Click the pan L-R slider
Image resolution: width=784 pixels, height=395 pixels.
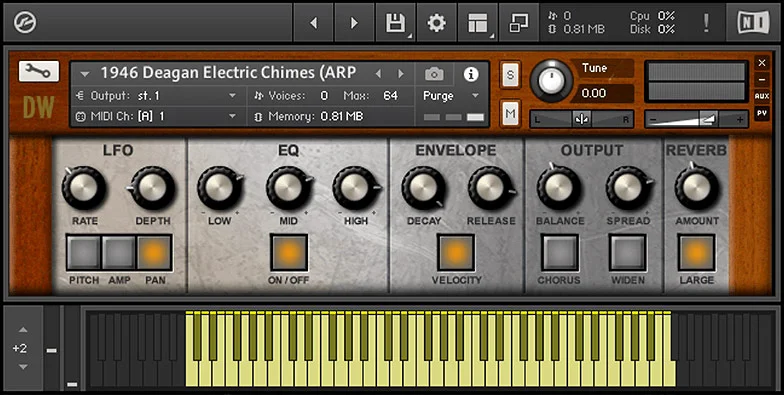(x=582, y=119)
